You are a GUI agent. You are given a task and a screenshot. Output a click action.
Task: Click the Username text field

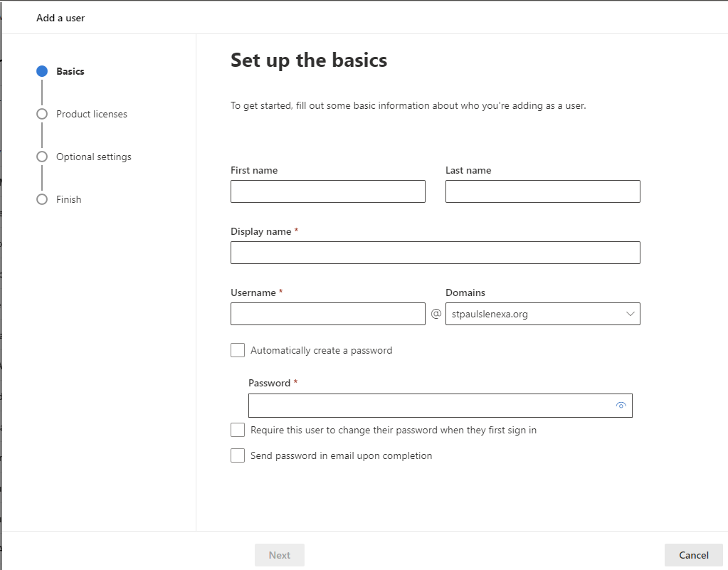[x=327, y=314]
